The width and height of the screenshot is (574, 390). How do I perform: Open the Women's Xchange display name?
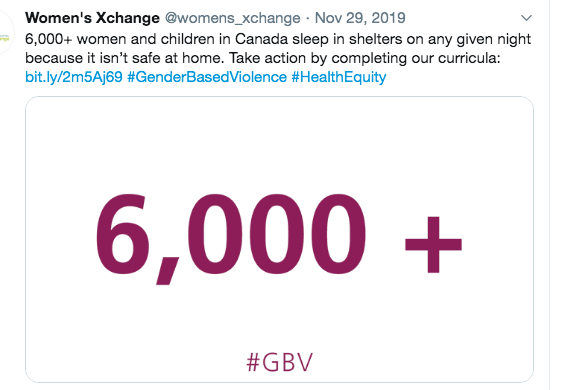pos(92,18)
